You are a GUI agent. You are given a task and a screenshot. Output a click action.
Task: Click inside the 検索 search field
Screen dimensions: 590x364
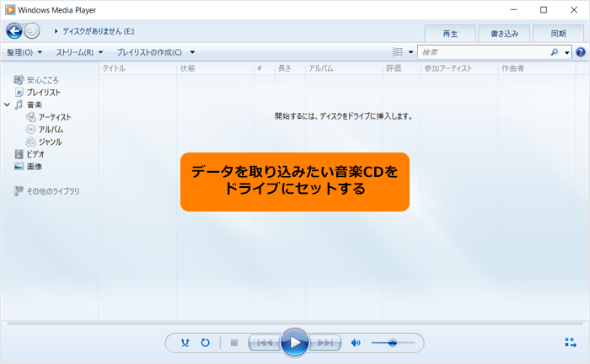[484, 52]
